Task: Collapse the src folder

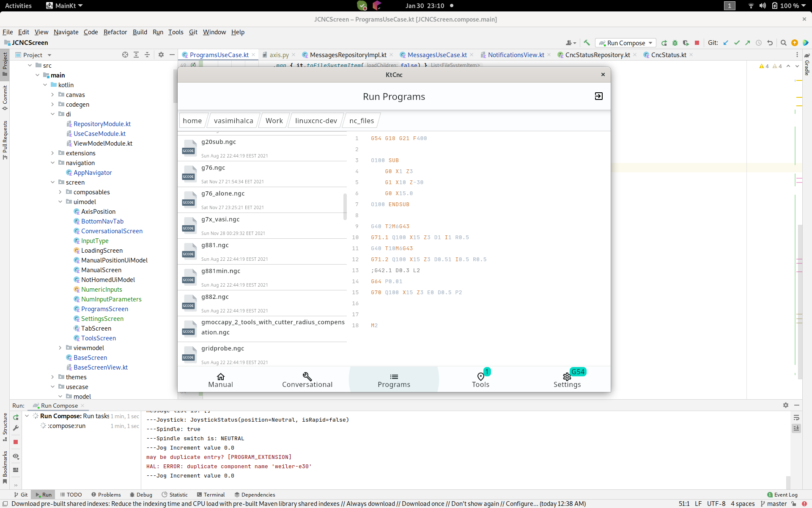Action: (30, 65)
